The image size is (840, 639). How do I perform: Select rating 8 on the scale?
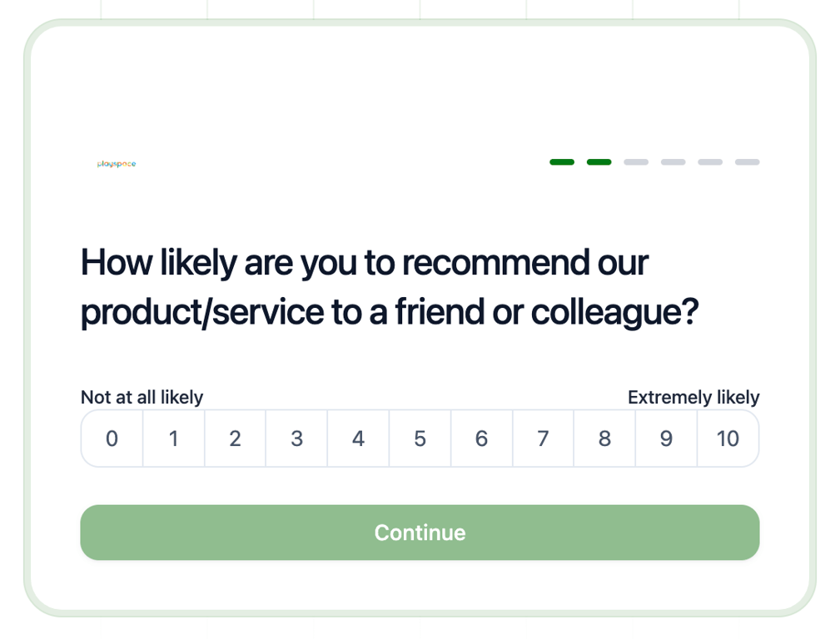[x=604, y=438]
